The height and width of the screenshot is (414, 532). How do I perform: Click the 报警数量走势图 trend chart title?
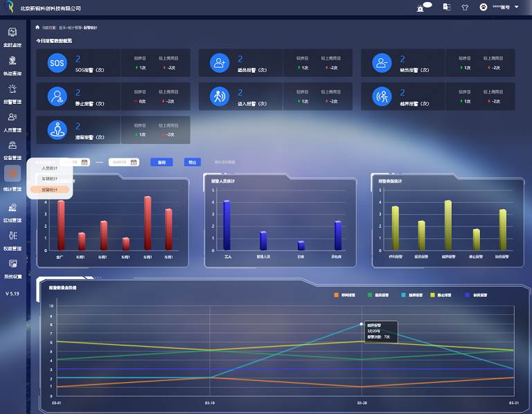click(x=63, y=287)
